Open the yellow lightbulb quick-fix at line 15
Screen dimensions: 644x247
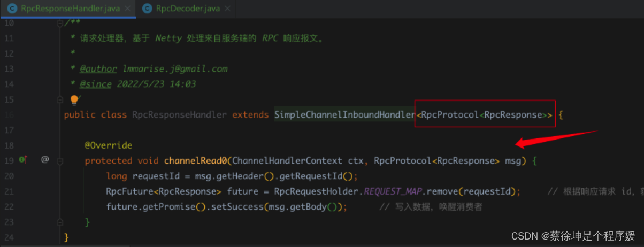[x=74, y=100]
